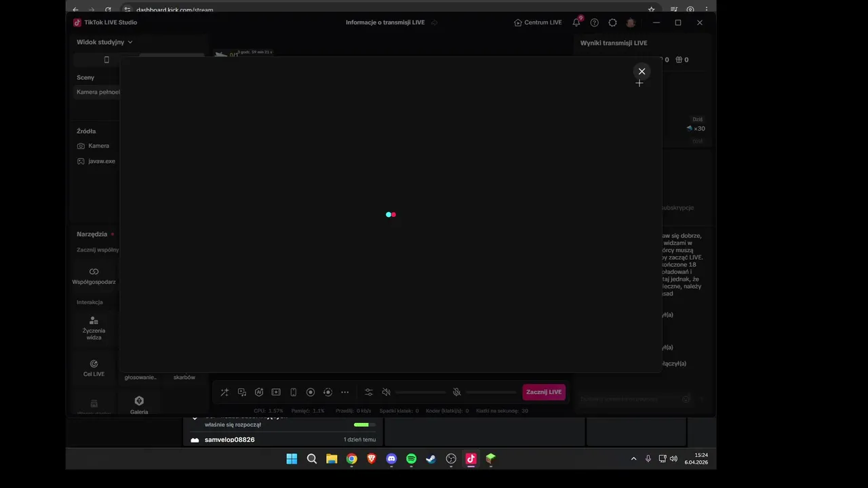Viewport: 868px width, 488px height.
Task: Open TikTok LIVE Studio settings gear
Action: coord(612,22)
